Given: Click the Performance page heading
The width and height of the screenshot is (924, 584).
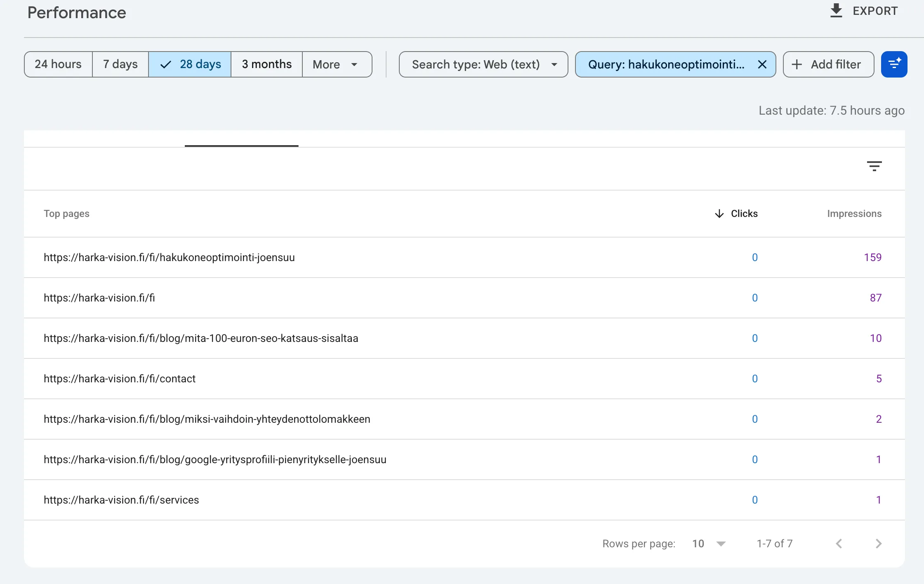Looking at the screenshot, I should pyautogui.click(x=77, y=13).
